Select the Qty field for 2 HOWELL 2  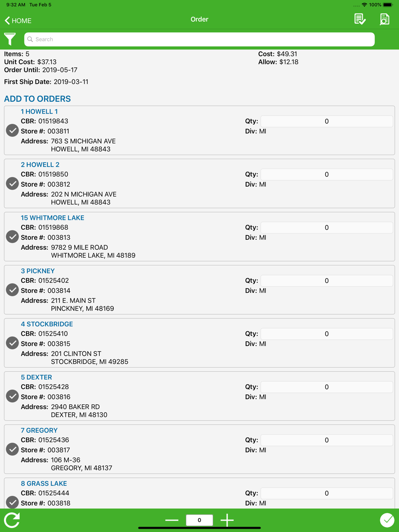point(327,174)
